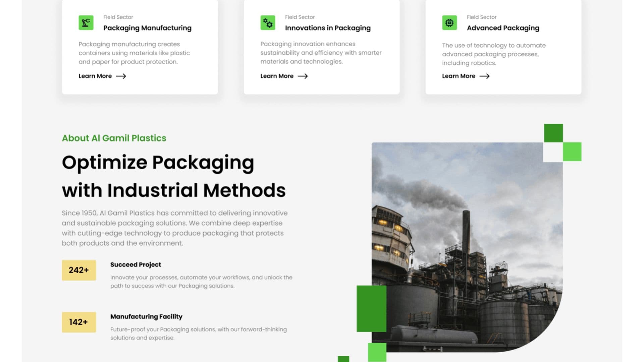The image size is (644, 362).
Task: Click the Manufacturing Facility heading
Action: coord(146,316)
